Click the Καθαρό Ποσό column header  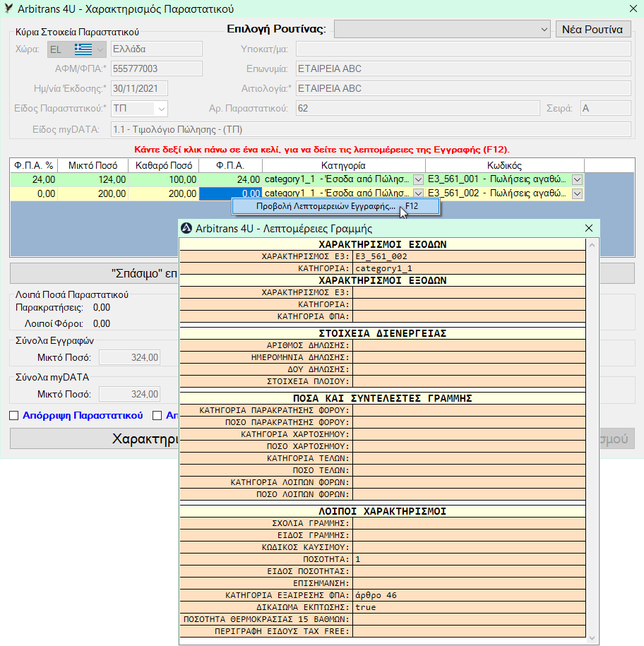pyautogui.click(x=164, y=166)
